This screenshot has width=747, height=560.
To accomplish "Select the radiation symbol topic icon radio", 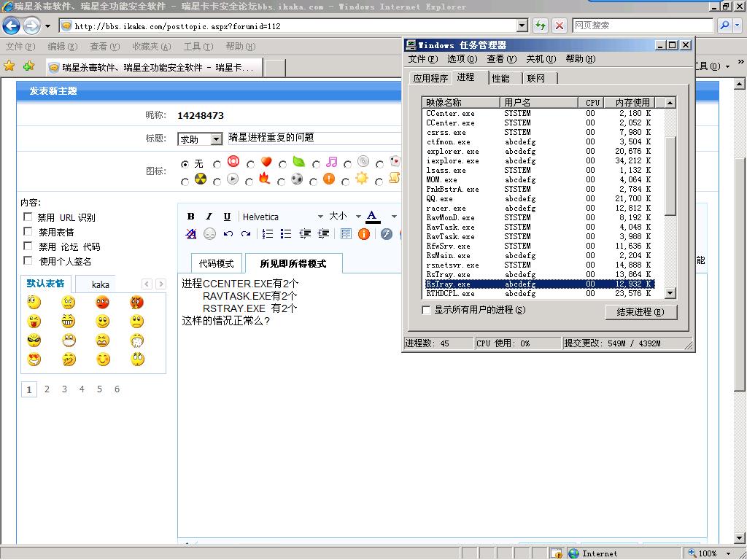I will point(185,182).
